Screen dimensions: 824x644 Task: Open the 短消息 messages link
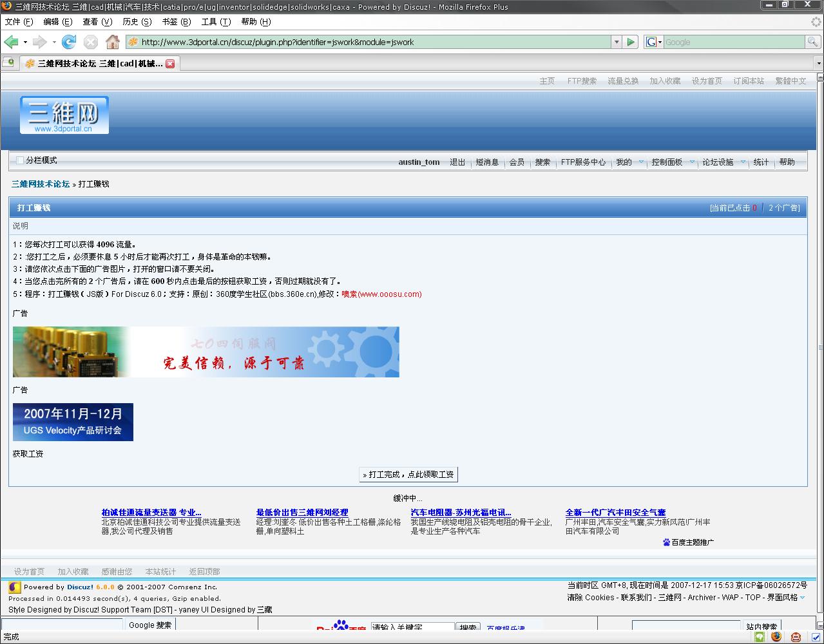coord(487,162)
